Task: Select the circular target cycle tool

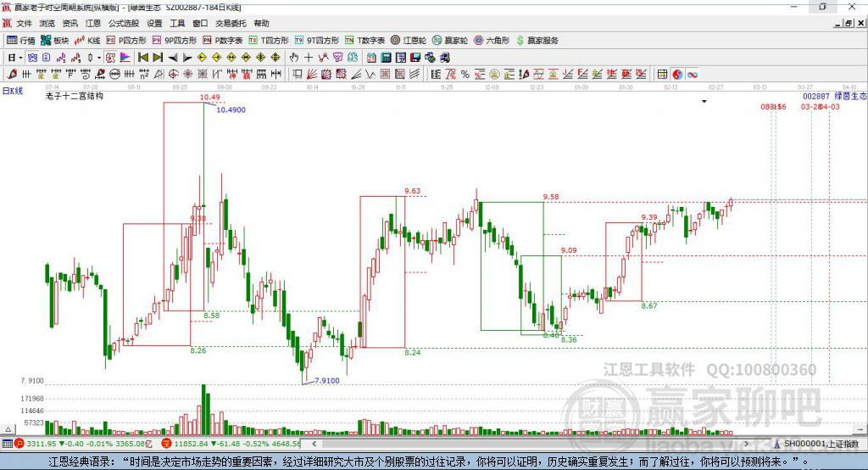Action: click(173, 75)
